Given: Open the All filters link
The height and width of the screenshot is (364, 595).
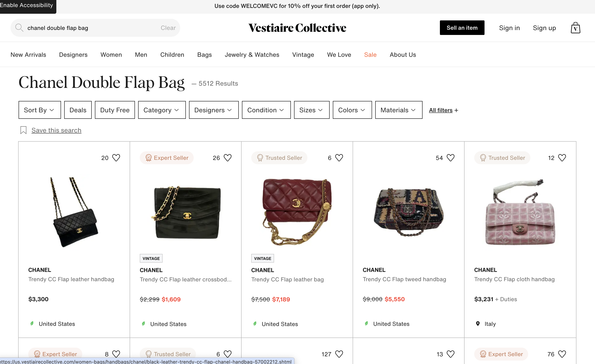Looking at the screenshot, I should pyautogui.click(x=444, y=110).
